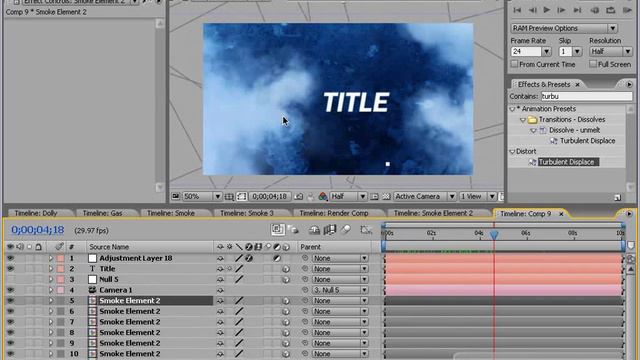The height and width of the screenshot is (360, 640).
Task: Collapse the Distort category
Action: [x=513, y=152]
